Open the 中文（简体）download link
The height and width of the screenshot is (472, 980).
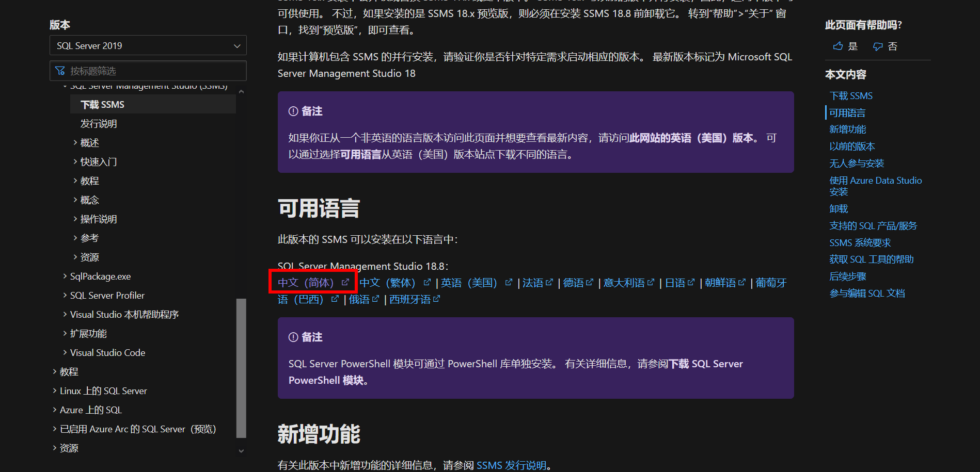[x=308, y=282]
